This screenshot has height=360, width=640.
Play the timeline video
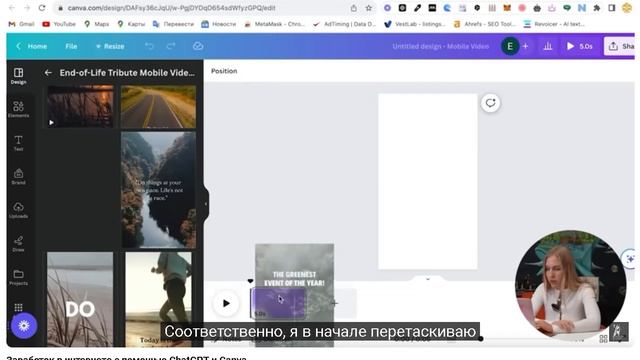coord(226,303)
